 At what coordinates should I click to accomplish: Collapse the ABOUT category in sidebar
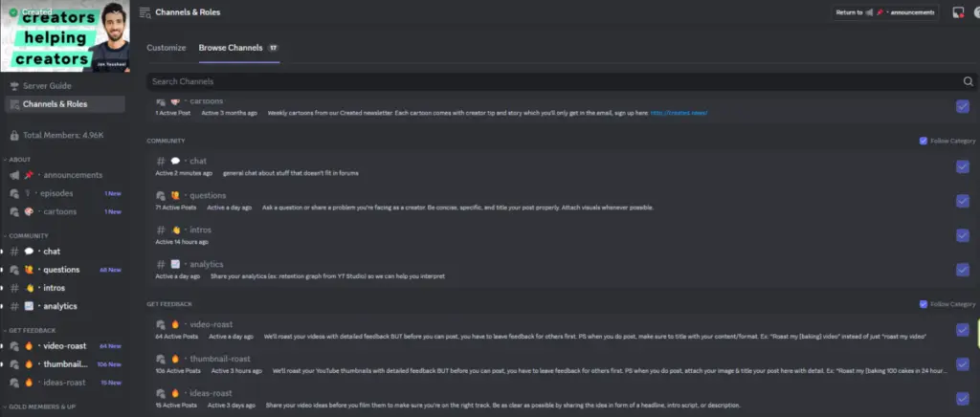(x=19, y=159)
